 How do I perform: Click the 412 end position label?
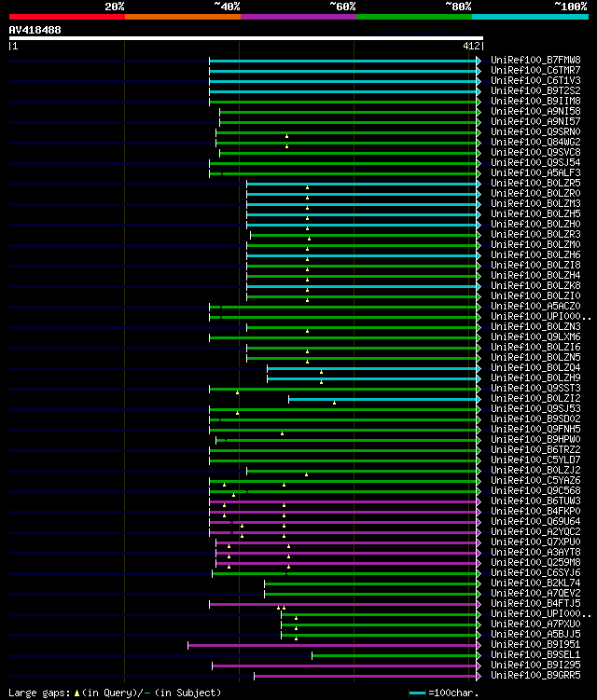471,46
